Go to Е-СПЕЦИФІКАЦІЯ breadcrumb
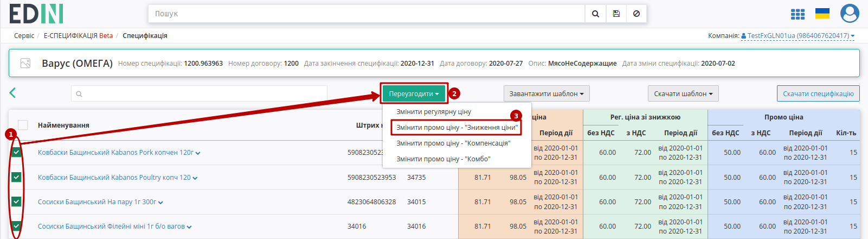 pos(78,36)
